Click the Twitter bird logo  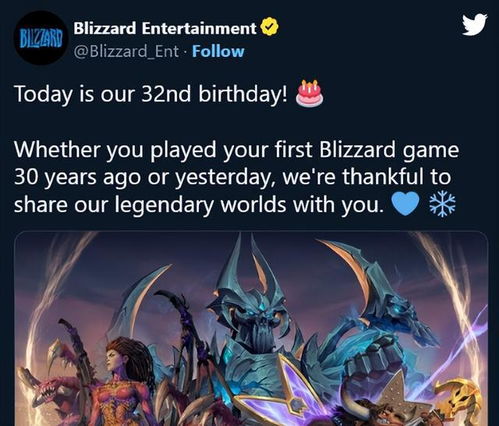[x=475, y=24]
